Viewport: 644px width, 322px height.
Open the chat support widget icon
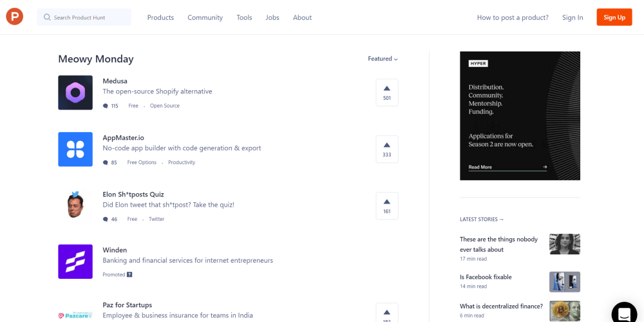(624, 314)
